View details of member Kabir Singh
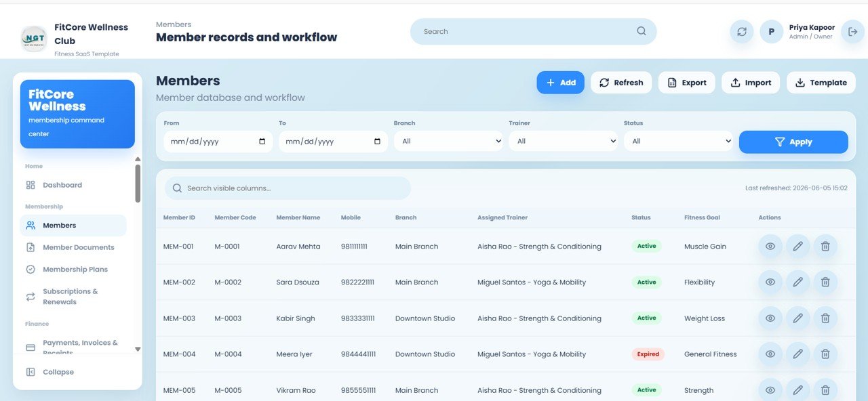 [x=770, y=318]
